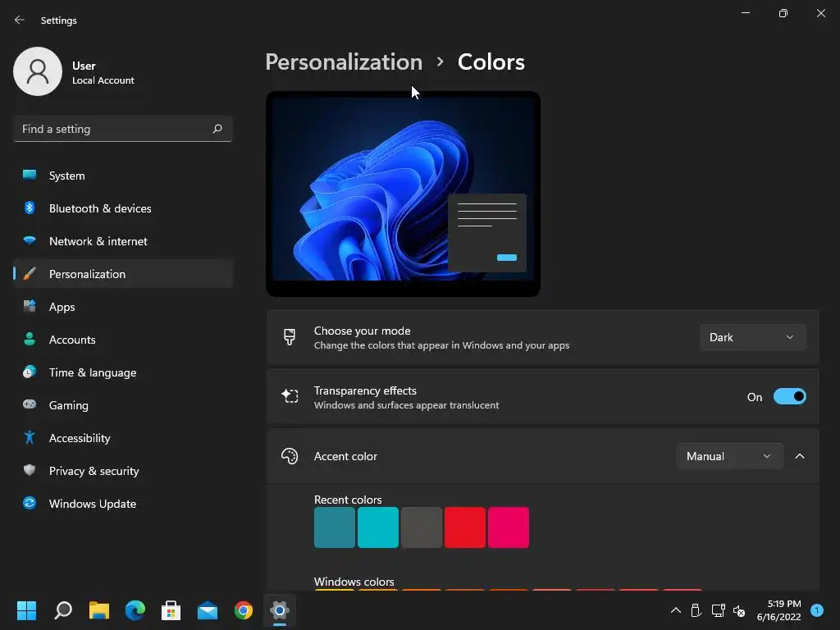Screen dimensions: 840x630
Task: Choose the pink recent color swatch
Action: pyautogui.click(x=509, y=527)
